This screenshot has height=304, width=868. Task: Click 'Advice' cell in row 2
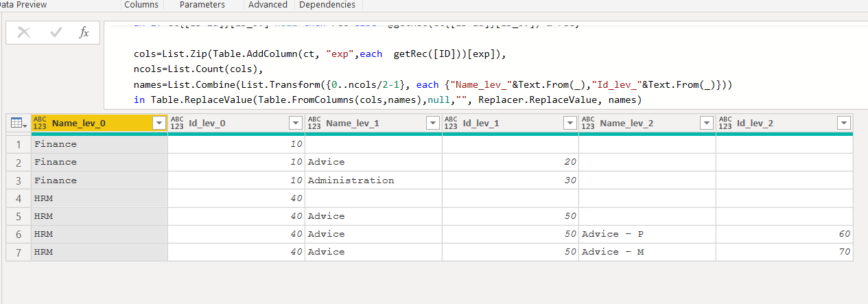point(373,162)
